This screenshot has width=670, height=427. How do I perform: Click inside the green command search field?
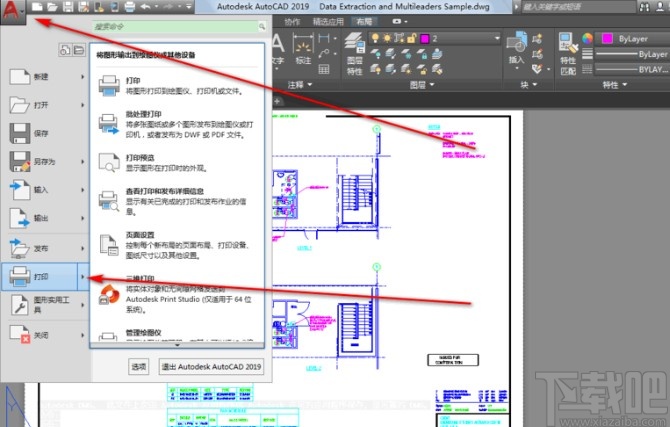click(175, 27)
